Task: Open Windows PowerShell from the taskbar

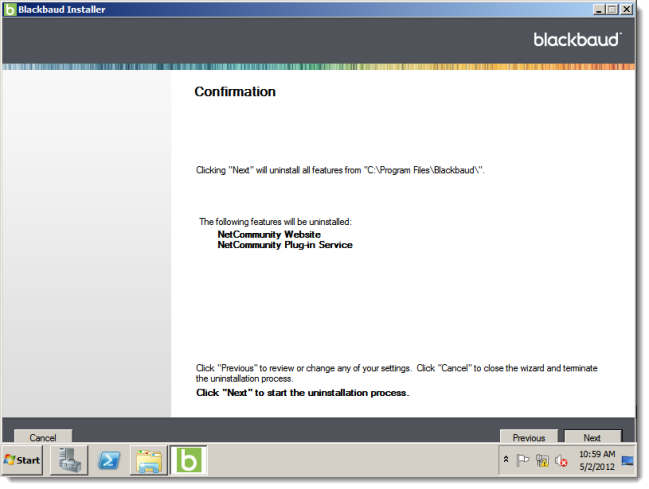Action: 109,460
